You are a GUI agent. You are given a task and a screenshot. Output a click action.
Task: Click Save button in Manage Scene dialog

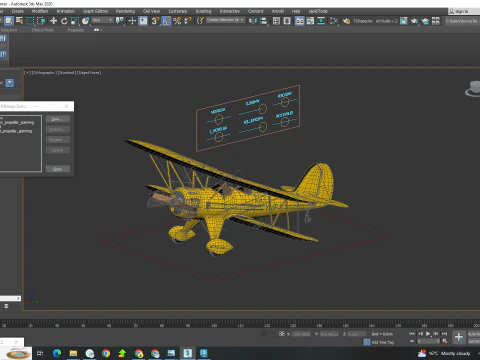coord(58,119)
